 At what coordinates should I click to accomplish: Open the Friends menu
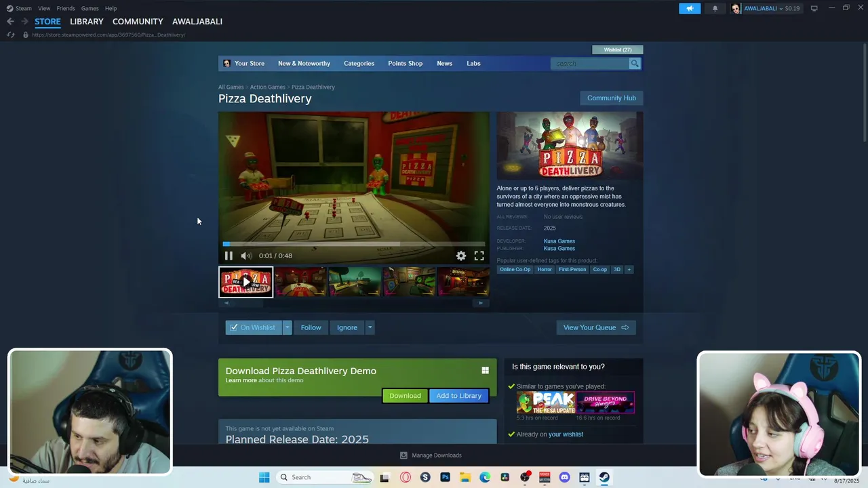tap(66, 8)
